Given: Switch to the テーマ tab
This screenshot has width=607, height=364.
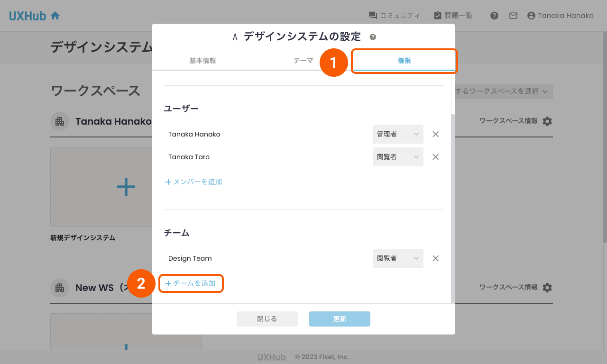Looking at the screenshot, I should [303, 61].
